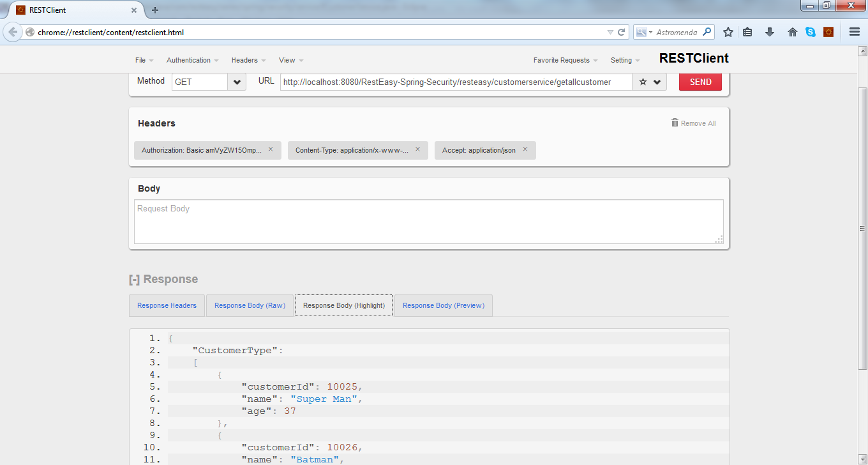Remove the Authorization Basic header chip
868x465 pixels.
click(x=271, y=149)
